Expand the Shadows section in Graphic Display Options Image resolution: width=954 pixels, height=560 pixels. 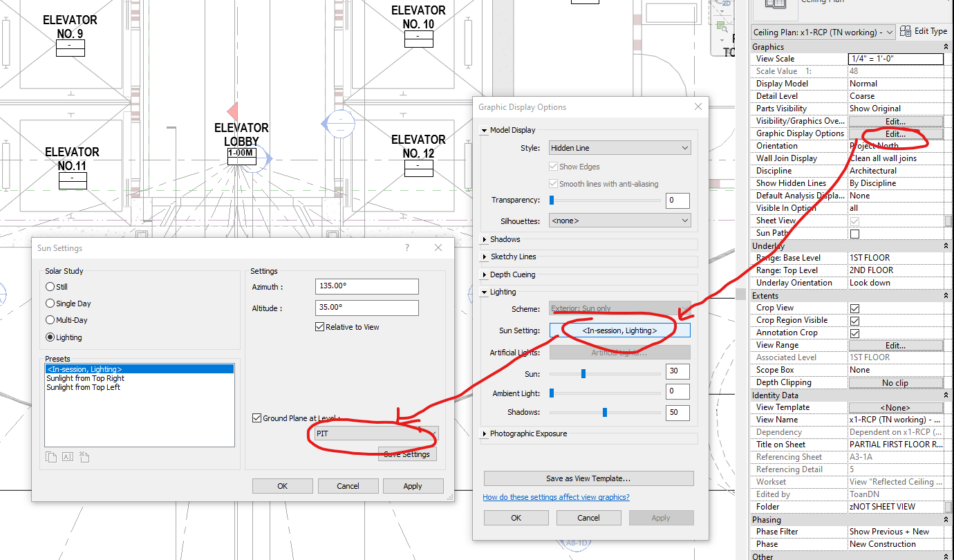pos(484,239)
